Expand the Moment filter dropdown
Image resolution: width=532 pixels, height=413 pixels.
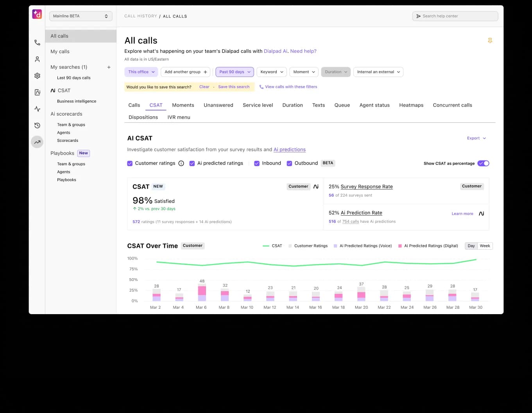(304, 72)
